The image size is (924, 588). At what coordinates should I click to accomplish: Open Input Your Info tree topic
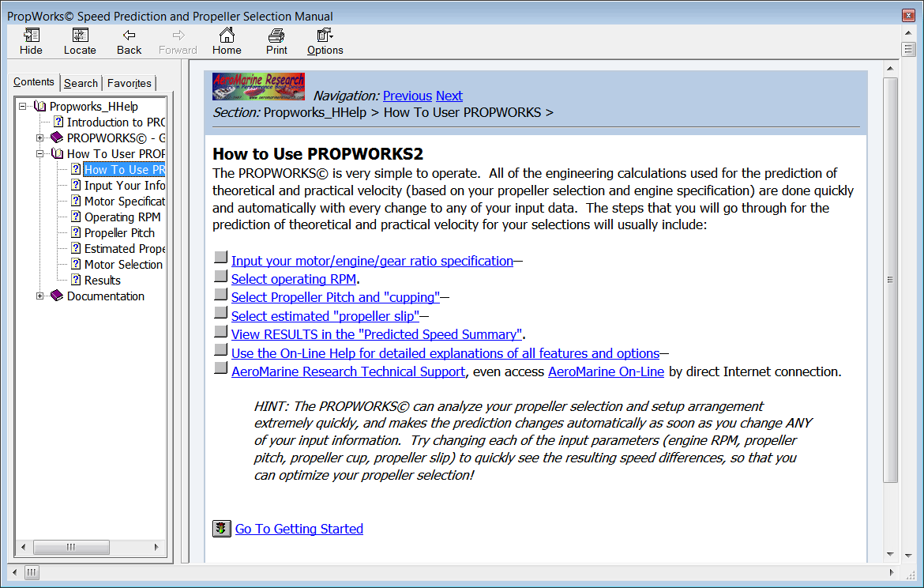click(x=124, y=186)
